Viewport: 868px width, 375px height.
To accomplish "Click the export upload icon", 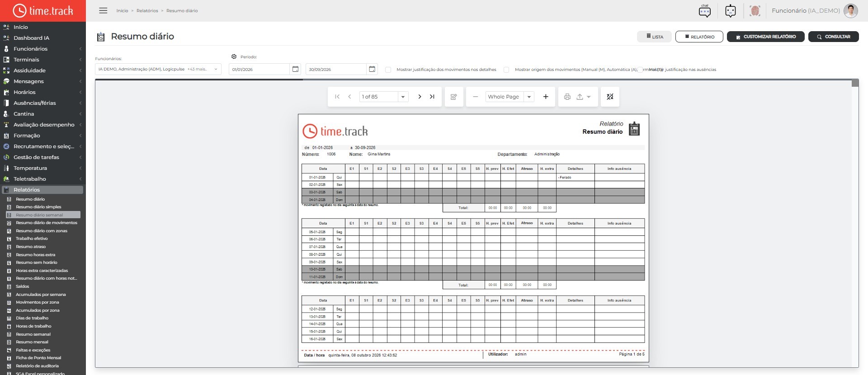I will [580, 97].
